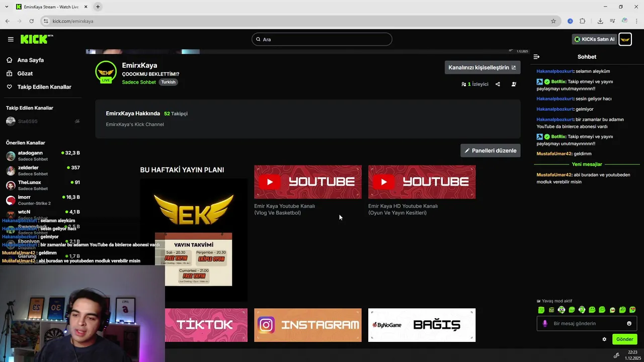Click the EK Yayın Takvimi schedule image
The height and width of the screenshot is (362, 644).
point(194,239)
